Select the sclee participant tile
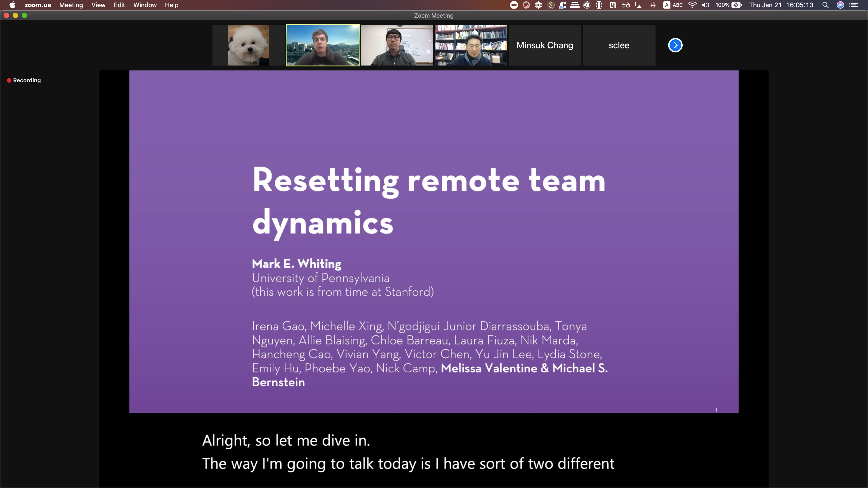Screen dimensions: 868x488 (619, 45)
